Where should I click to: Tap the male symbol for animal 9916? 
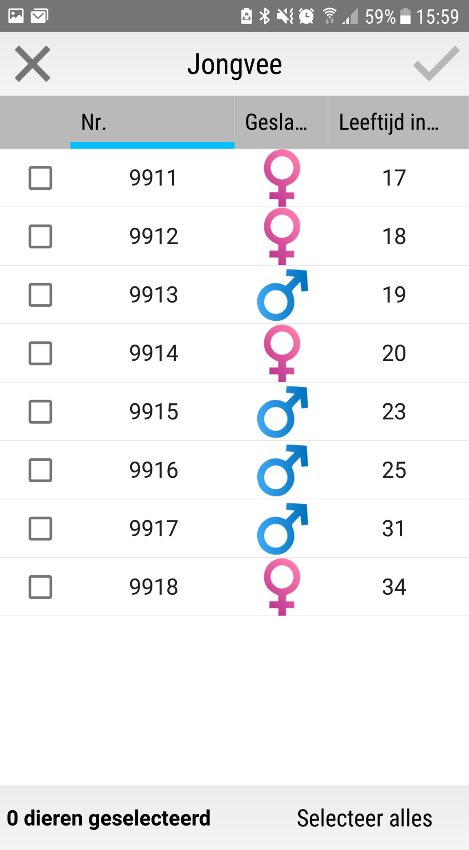click(282, 471)
